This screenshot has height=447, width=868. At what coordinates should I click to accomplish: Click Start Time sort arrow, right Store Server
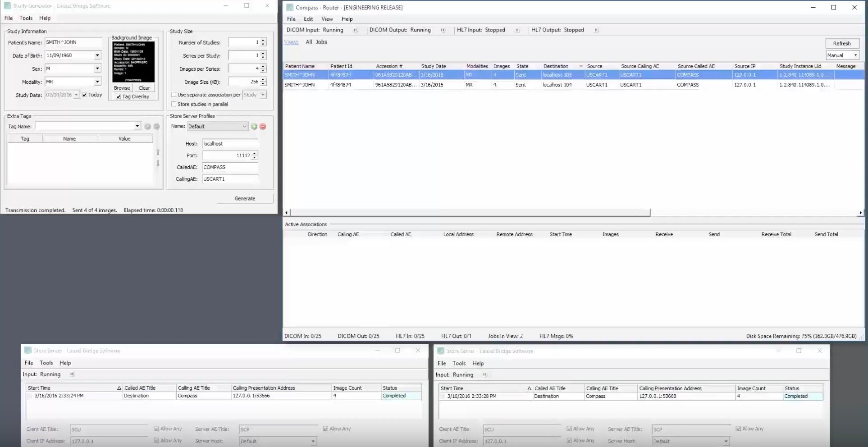tap(529, 388)
